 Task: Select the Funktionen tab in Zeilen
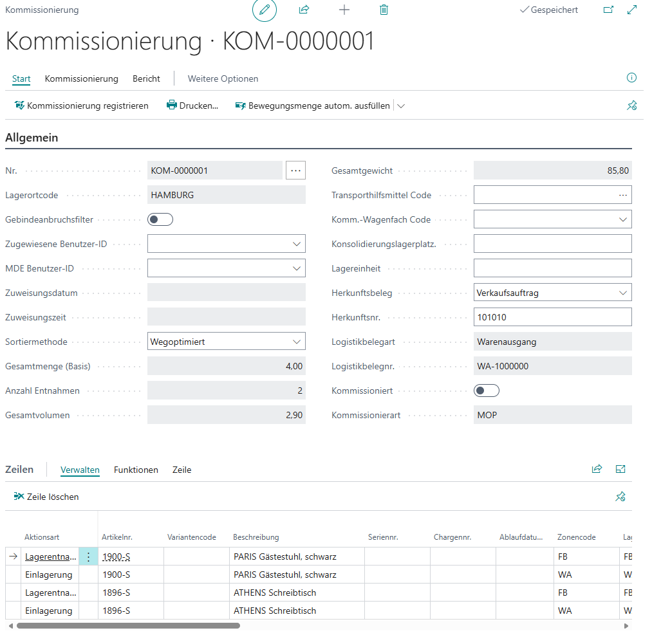pyautogui.click(x=136, y=470)
